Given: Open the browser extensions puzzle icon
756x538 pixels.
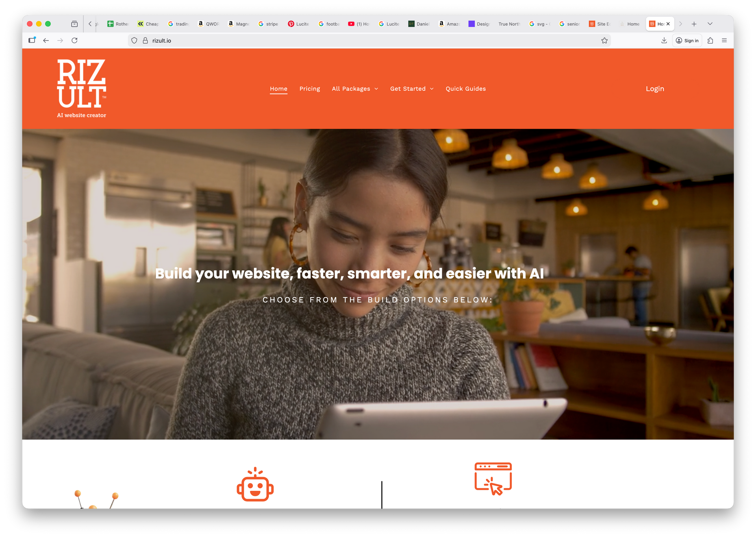Looking at the screenshot, I should pos(710,40).
